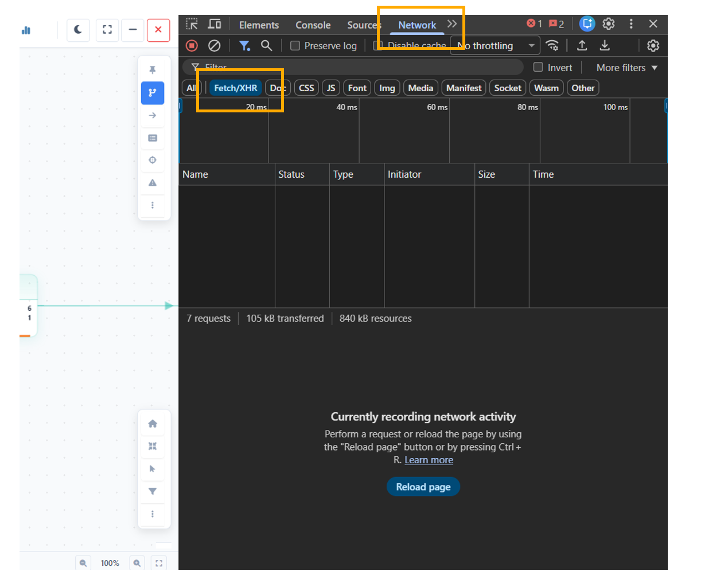The image size is (728, 583).
Task: Switch to the Elements tab
Action: 259,25
